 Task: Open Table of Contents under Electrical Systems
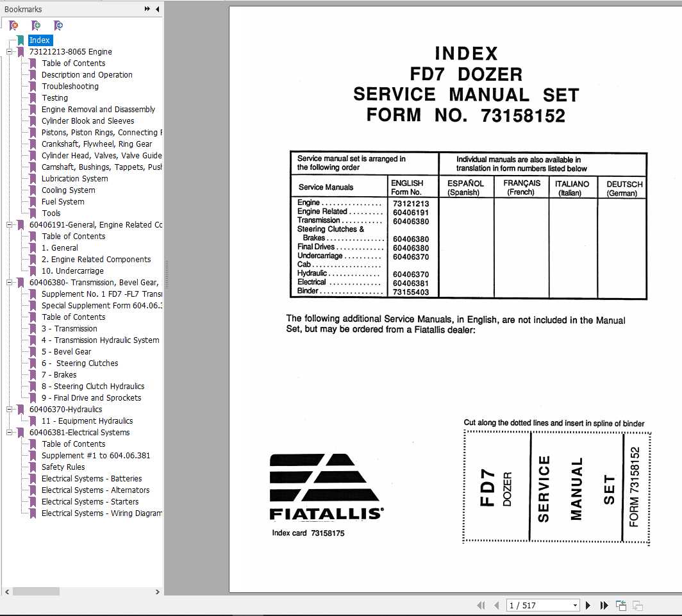tap(74, 444)
